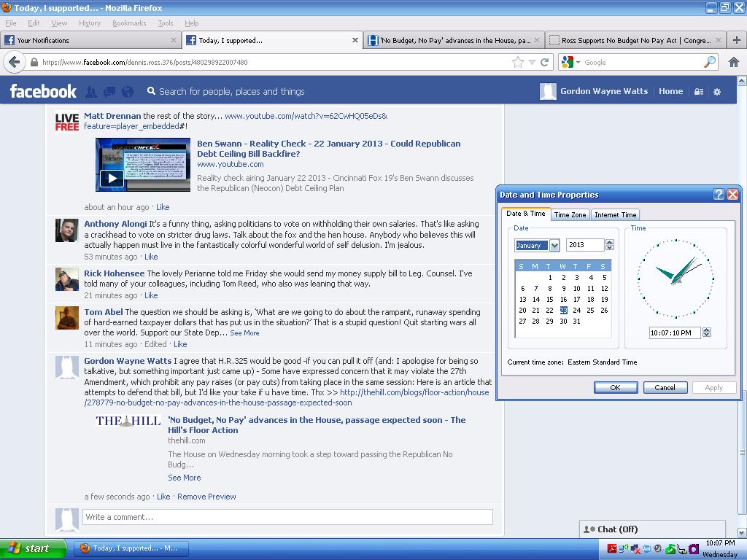Open the month dropdown showing January
The width and height of the screenshot is (747, 560).
pyautogui.click(x=554, y=245)
